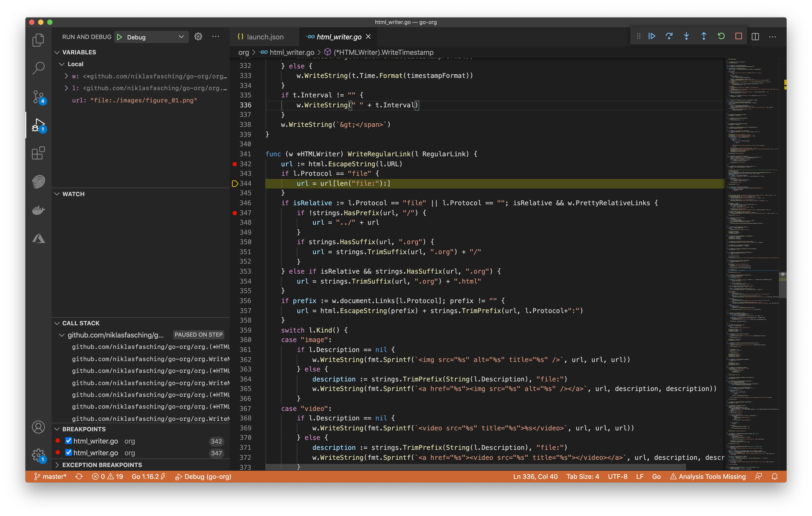Uncheck the line 347 breakpoint checkbox
Viewport: 812px width, 516px height.
click(68, 453)
